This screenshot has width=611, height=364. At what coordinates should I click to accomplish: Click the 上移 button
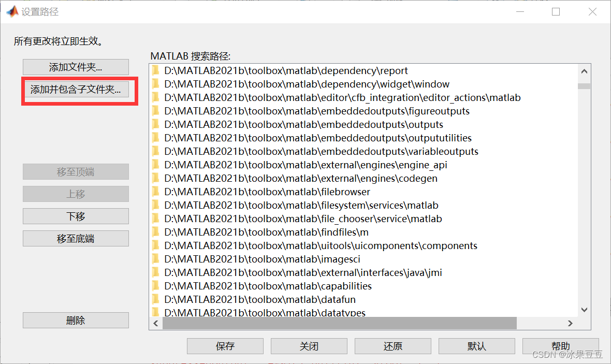pyautogui.click(x=76, y=194)
